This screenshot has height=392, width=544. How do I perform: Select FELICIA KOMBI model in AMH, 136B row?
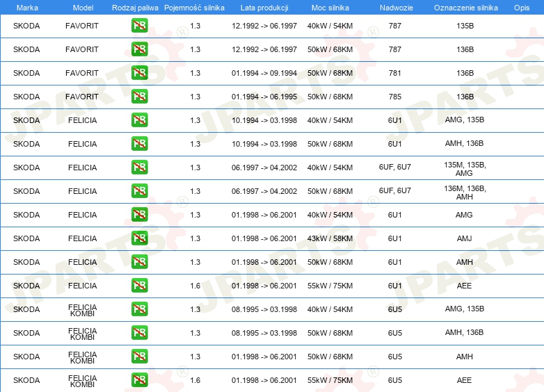(x=82, y=334)
